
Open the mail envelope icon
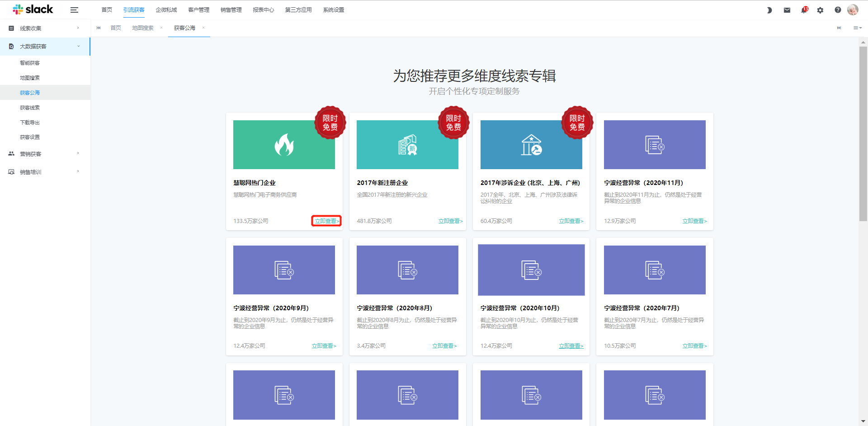click(x=787, y=10)
